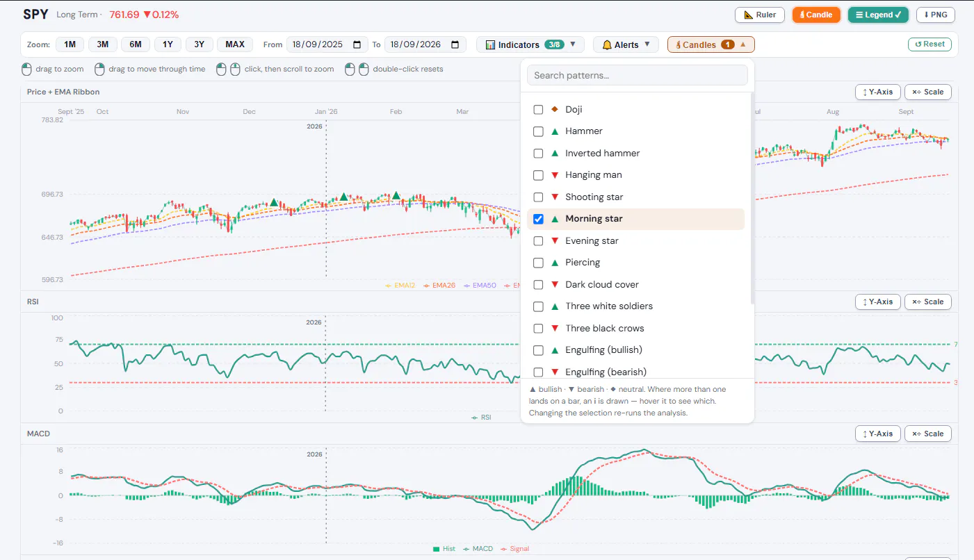This screenshot has height=560, width=974.
Task: Toggle Hist legend entry in MACD
Action: click(x=444, y=549)
